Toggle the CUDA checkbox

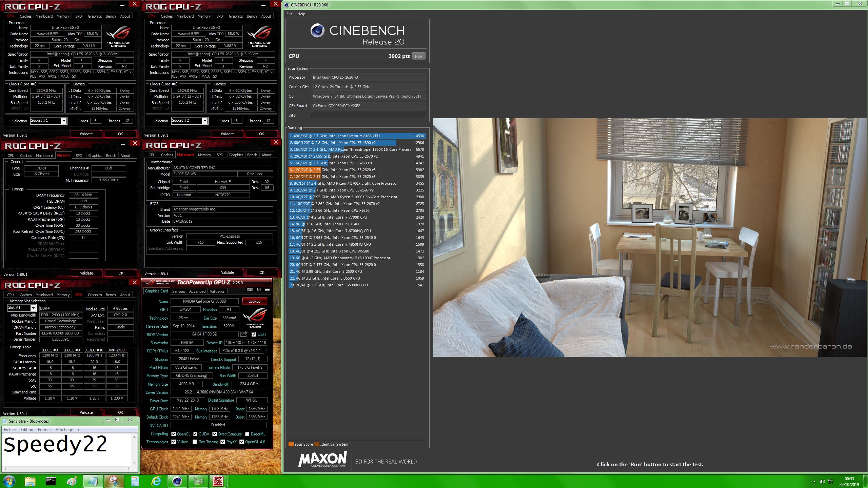point(195,434)
